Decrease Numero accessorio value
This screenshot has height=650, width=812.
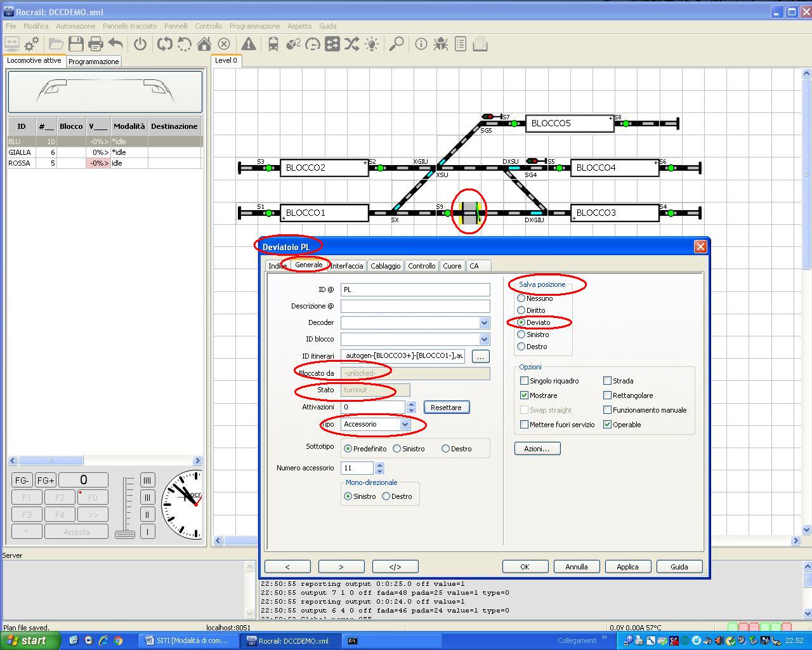point(379,471)
